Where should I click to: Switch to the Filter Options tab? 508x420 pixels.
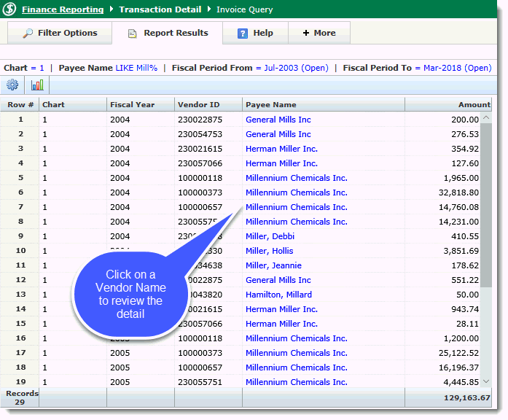click(60, 33)
